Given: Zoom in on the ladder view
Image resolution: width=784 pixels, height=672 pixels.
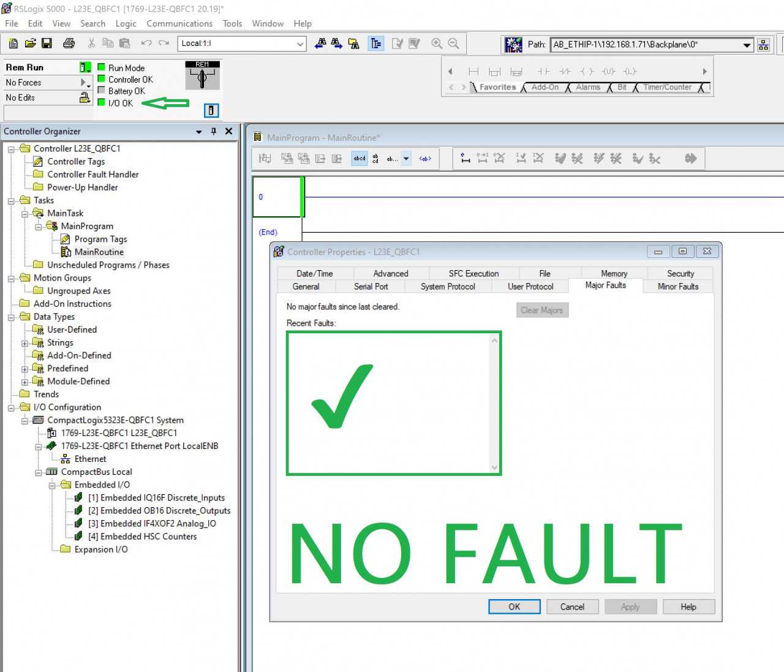Looking at the screenshot, I should click(437, 43).
